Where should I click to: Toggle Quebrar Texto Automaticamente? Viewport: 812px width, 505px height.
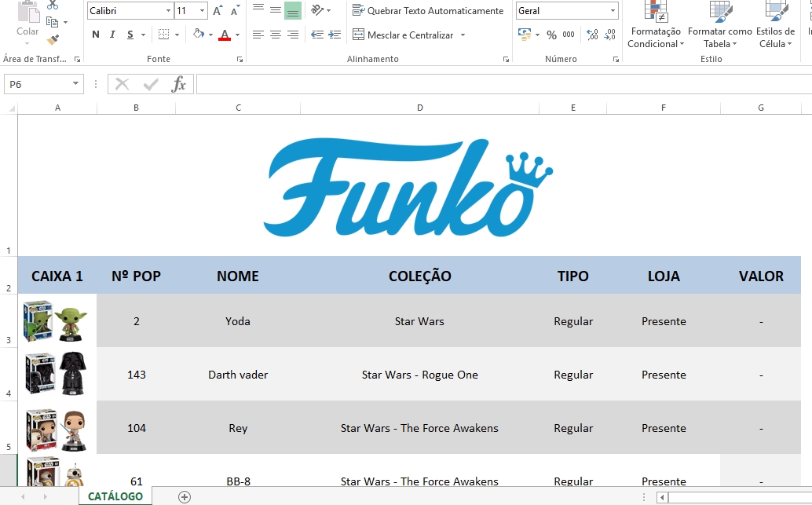(x=428, y=11)
